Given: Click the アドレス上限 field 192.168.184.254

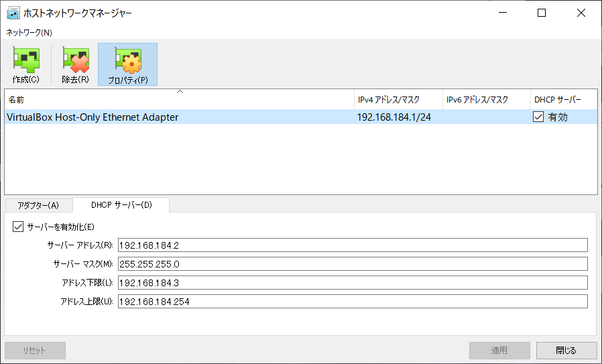Looking at the screenshot, I should point(353,302).
